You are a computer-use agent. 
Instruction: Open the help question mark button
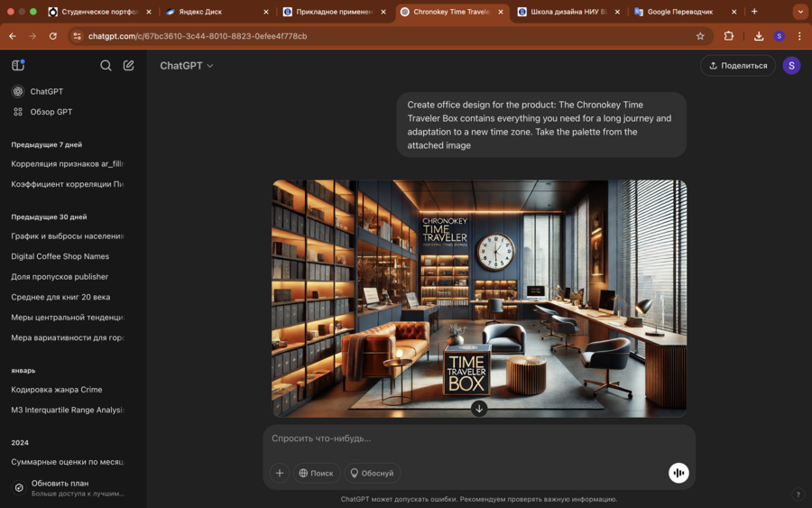pyautogui.click(x=798, y=494)
